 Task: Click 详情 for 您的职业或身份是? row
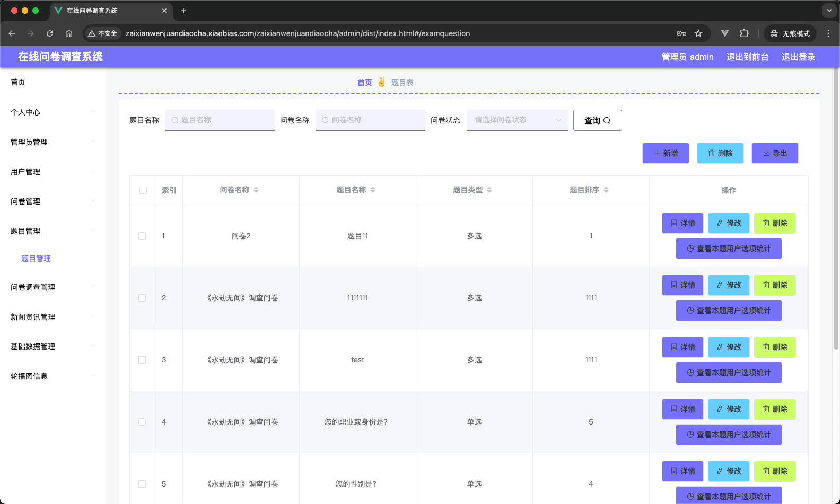tap(682, 409)
